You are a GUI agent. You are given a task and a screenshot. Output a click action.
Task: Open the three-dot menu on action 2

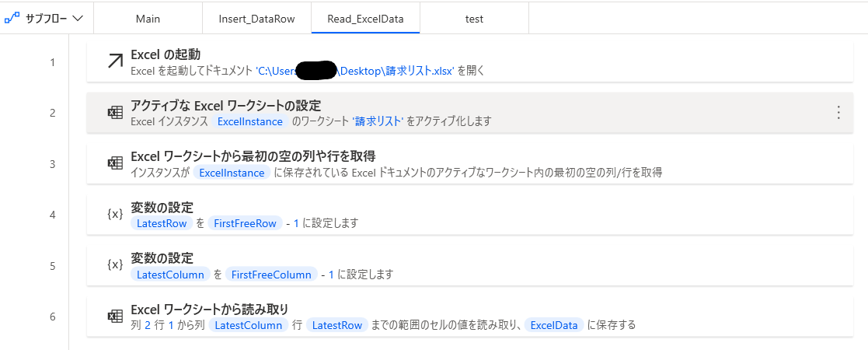838,113
